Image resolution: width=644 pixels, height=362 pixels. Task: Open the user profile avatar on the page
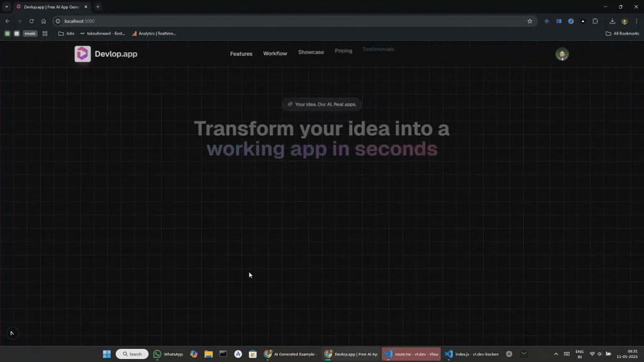(562, 54)
